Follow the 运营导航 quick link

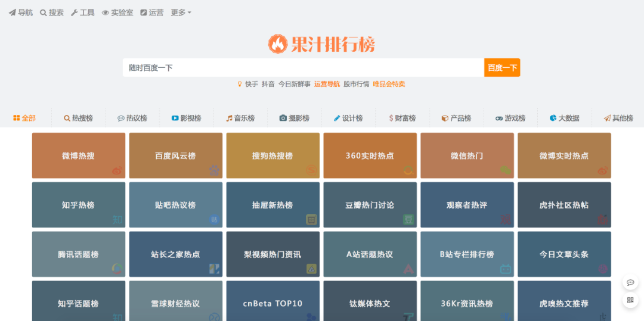[327, 84]
